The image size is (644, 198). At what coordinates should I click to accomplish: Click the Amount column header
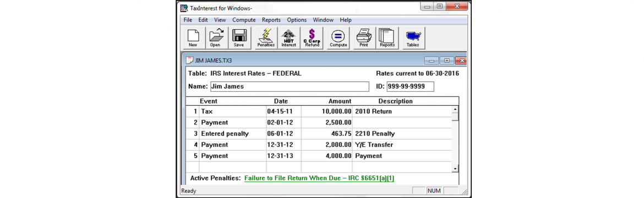tap(340, 101)
